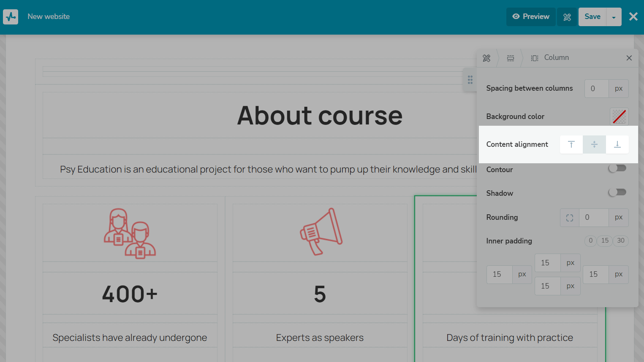The height and width of the screenshot is (362, 644).
Task: Align content to the top
Action: point(571,144)
